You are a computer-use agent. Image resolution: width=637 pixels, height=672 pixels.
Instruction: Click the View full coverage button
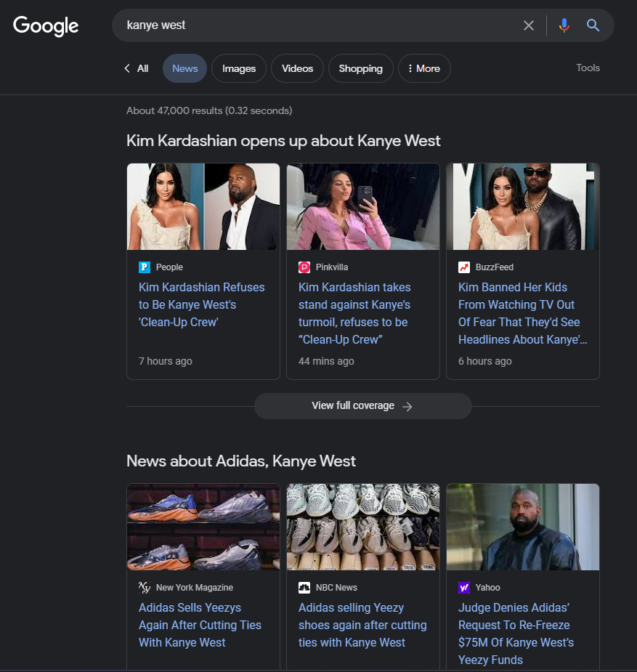click(363, 406)
